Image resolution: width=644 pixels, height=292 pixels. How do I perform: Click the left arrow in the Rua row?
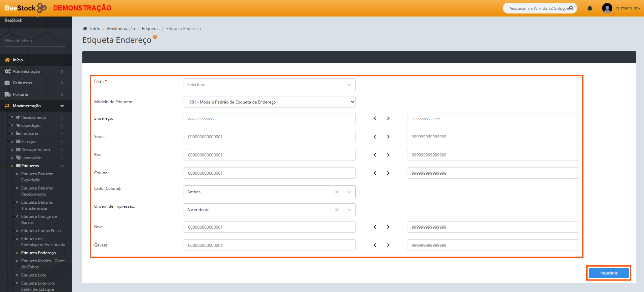[375, 155]
